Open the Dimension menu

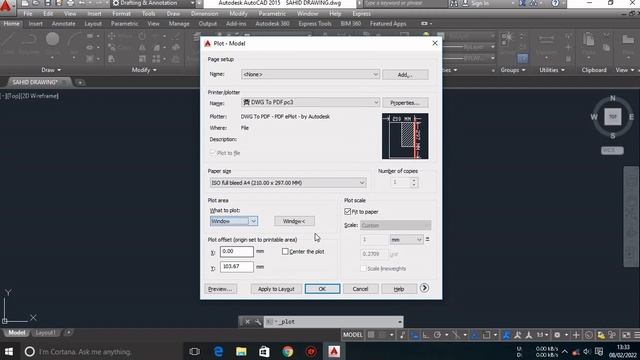[204, 13]
